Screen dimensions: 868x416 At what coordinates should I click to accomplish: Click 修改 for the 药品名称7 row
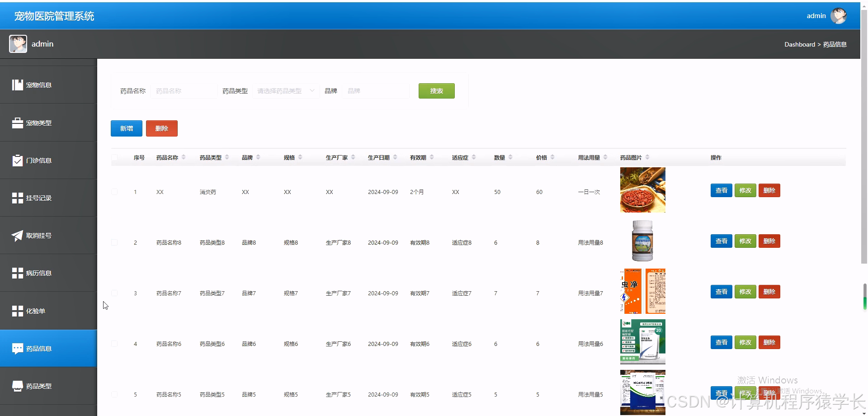tap(745, 292)
